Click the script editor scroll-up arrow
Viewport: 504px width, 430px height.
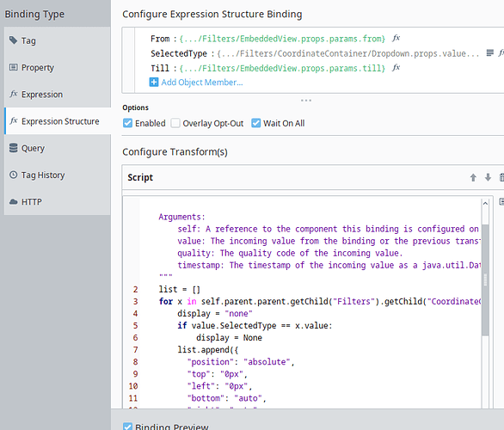coord(485,203)
